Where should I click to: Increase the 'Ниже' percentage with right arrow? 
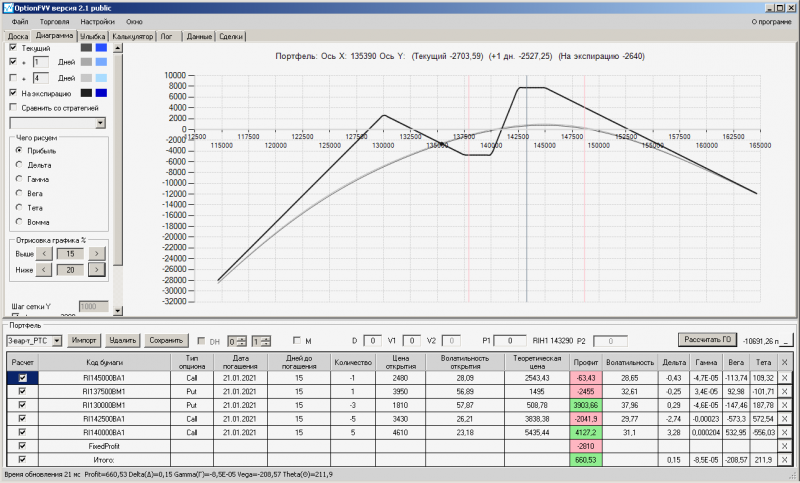[96, 269]
